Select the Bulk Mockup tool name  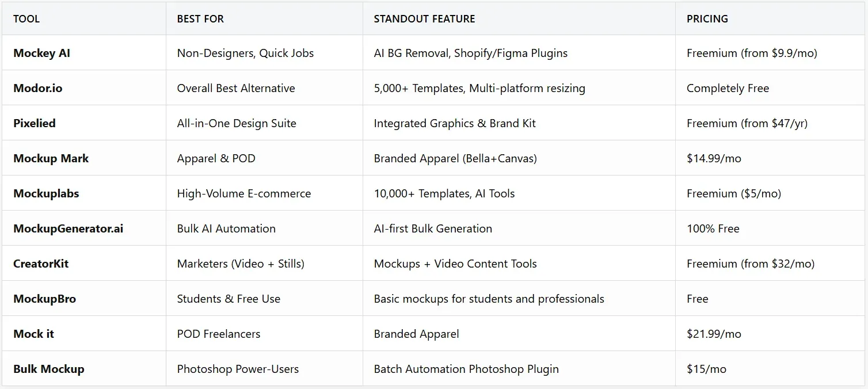pyautogui.click(x=48, y=369)
